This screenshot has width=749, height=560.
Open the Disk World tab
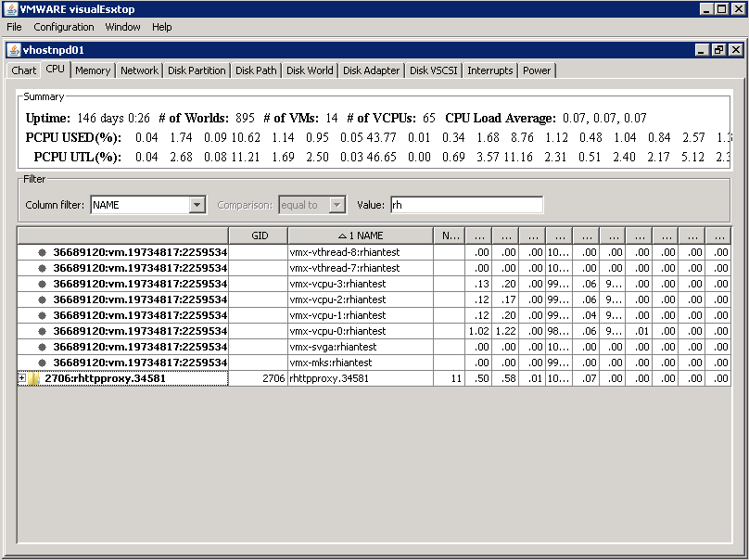[x=310, y=70]
